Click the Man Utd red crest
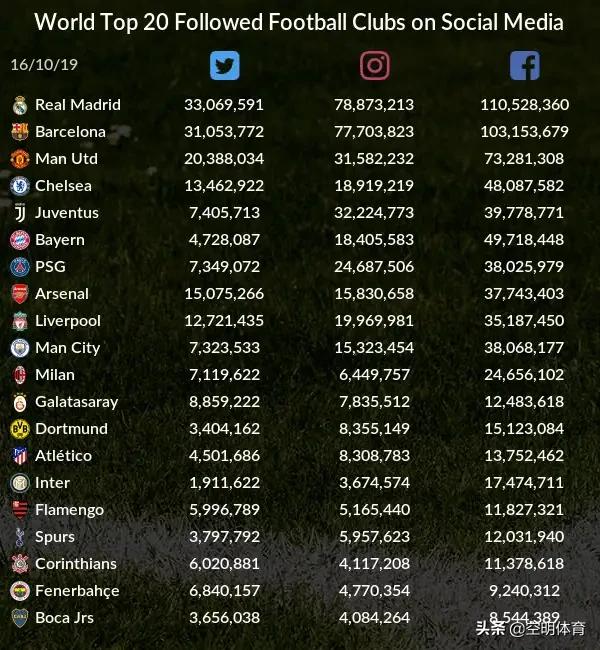This screenshot has width=600, height=650. coord(20,159)
